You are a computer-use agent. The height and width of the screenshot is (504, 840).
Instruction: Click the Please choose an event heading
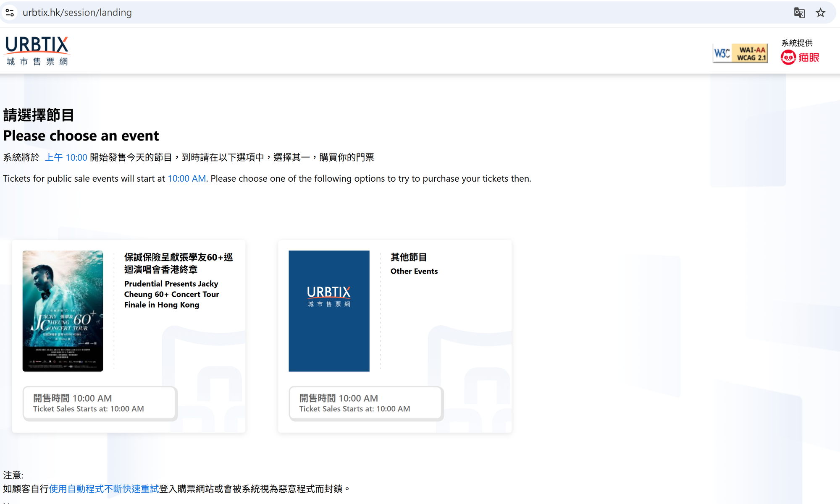[81, 136]
